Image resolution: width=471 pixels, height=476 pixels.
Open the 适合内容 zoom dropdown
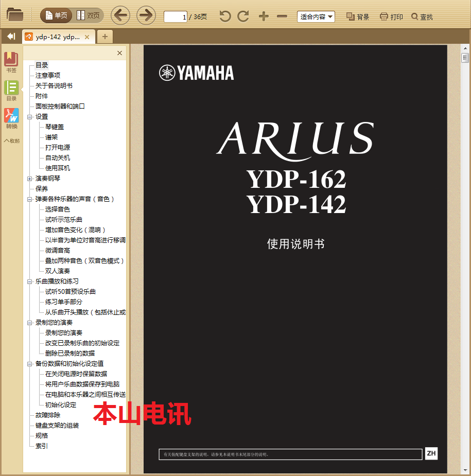pos(316,16)
